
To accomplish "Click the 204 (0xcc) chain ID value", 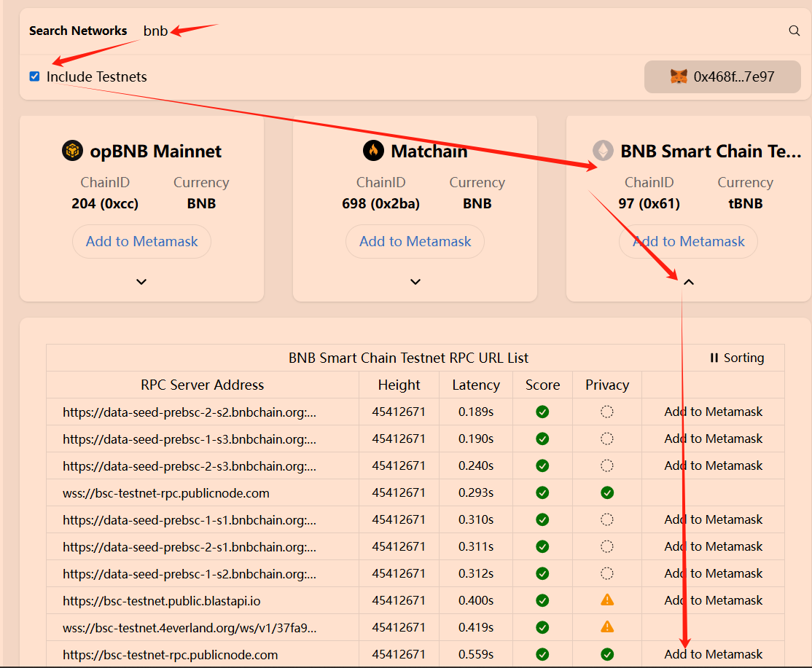I will point(105,203).
